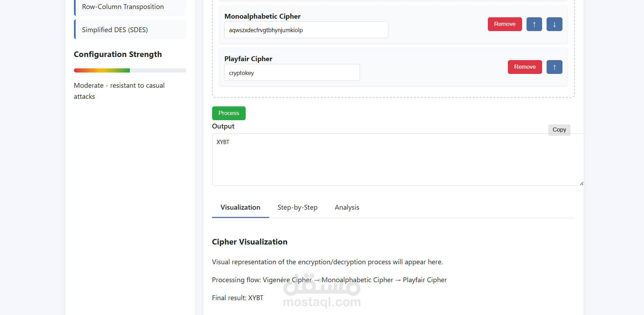Click the Output label
The width and height of the screenshot is (644, 315).
click(x=223, y=126)
